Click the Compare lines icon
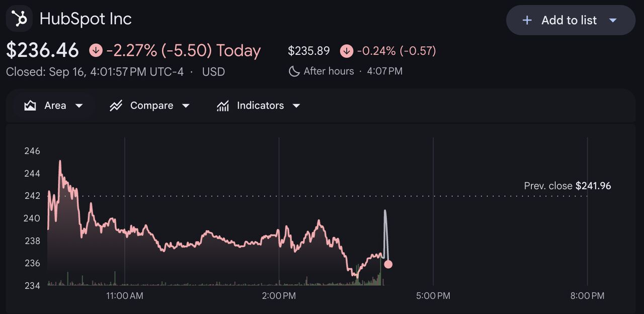 tap(116, 106)
